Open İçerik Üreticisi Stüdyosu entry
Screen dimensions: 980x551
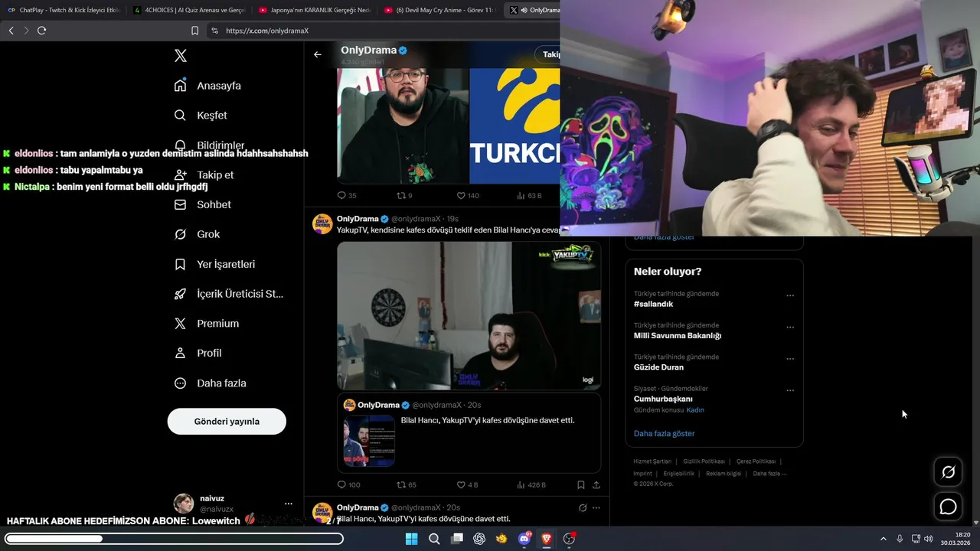point(229,294)
